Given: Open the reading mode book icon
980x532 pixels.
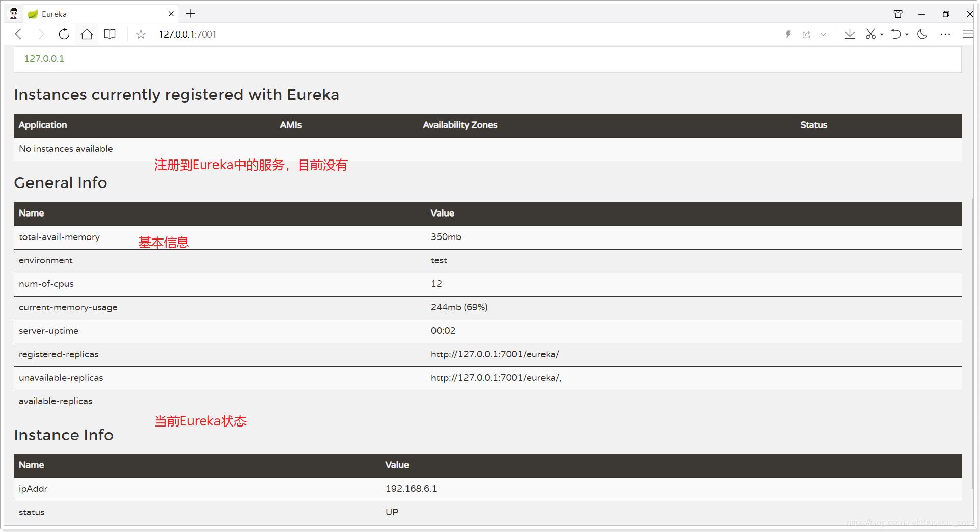Looking at the screenshot, I should tap(110, 34).
